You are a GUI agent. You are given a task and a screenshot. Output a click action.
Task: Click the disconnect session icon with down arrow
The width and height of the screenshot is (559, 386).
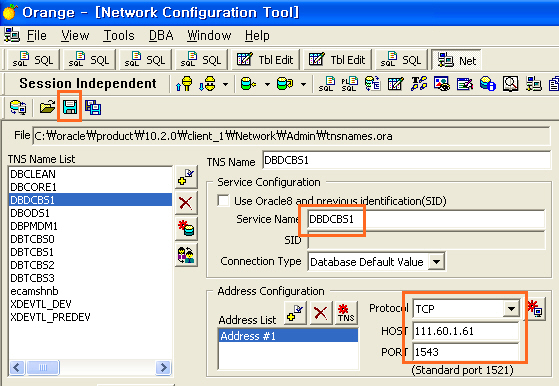[207, 84]
